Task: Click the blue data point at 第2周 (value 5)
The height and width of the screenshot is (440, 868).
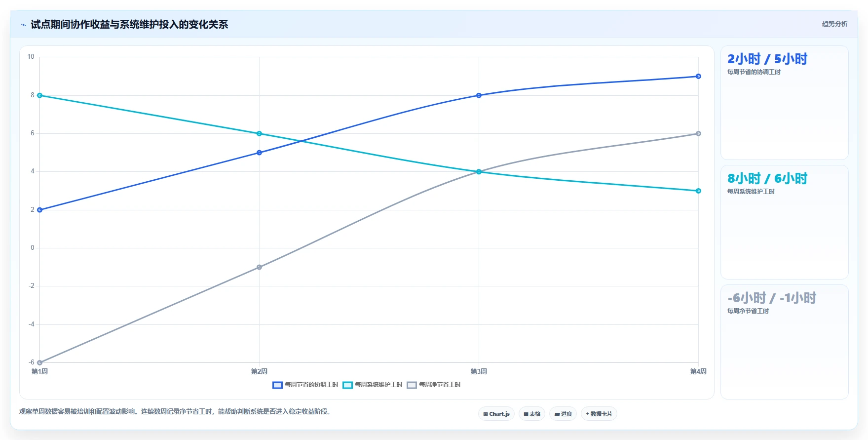Action: (x=259, y=153)
